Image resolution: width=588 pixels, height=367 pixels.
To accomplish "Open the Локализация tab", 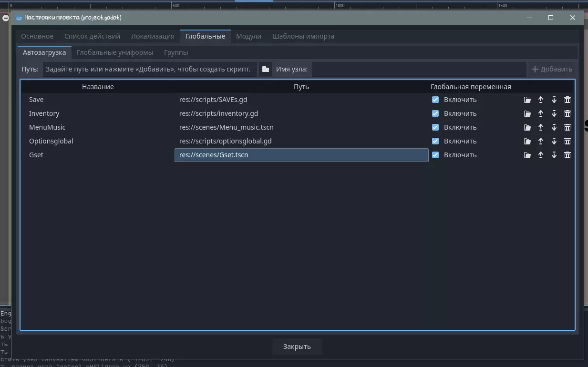I will (x=153, y=36).
